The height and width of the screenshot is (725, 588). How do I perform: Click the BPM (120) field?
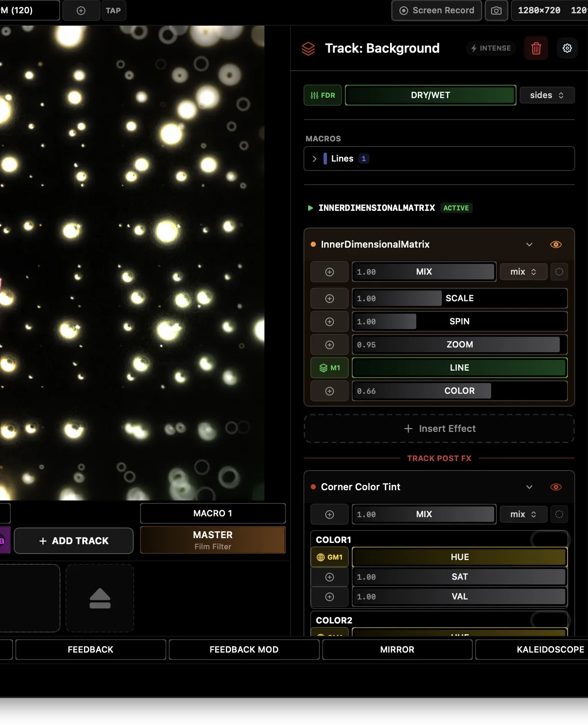[x=29, y=10]
